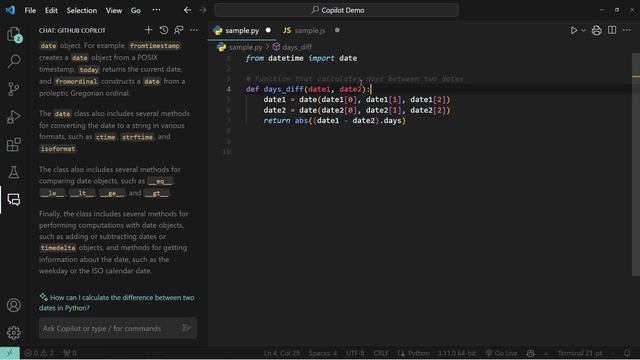Click the unsaved dot on sample.js tab
The image size is (640, 360).
pos(337,30)
